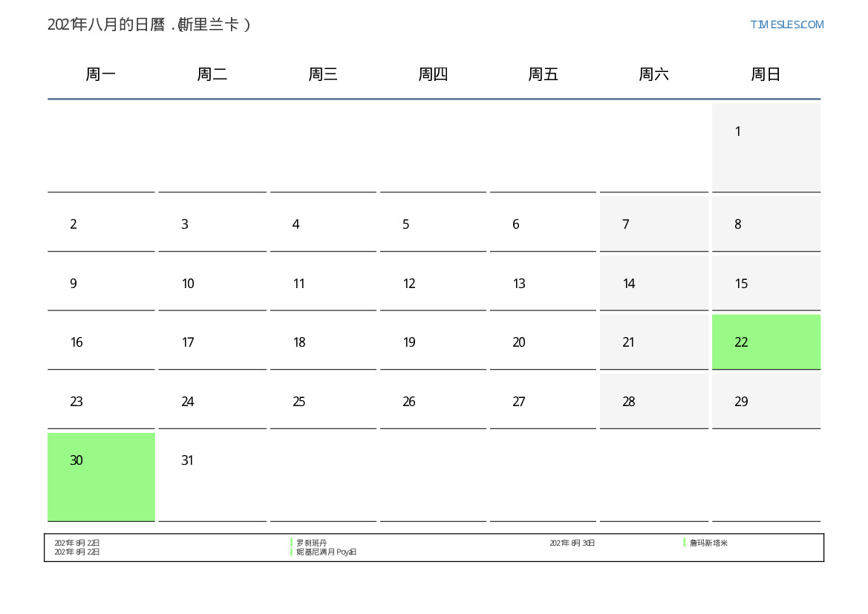Choose date 25 in the grid
The width and height of the screenshot is (868, 614).
(323, 401)
